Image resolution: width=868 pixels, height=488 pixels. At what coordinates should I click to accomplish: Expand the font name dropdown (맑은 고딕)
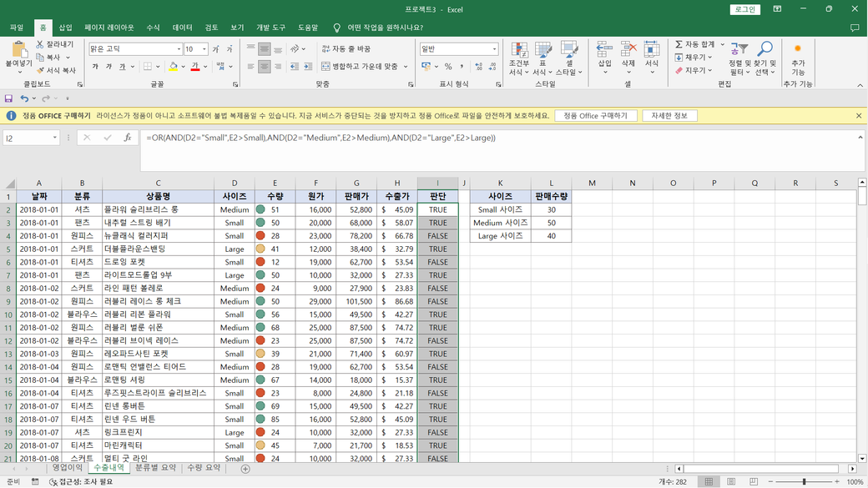coord(178,49)
